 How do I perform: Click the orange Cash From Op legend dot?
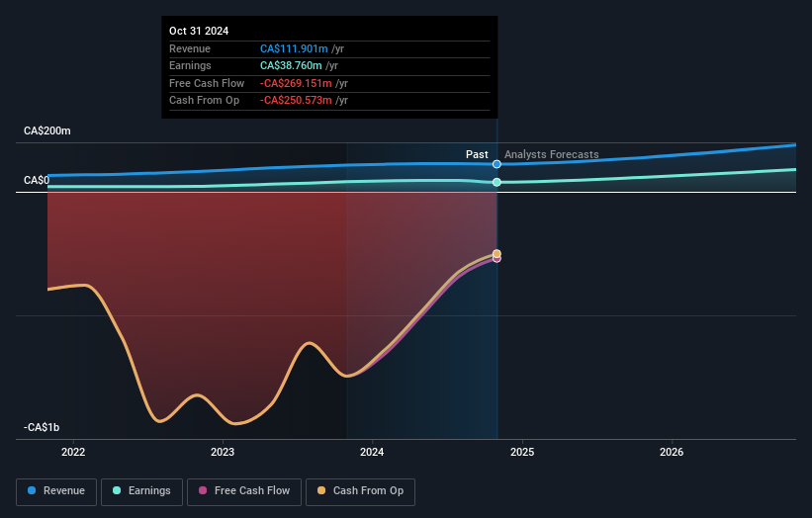321,490
